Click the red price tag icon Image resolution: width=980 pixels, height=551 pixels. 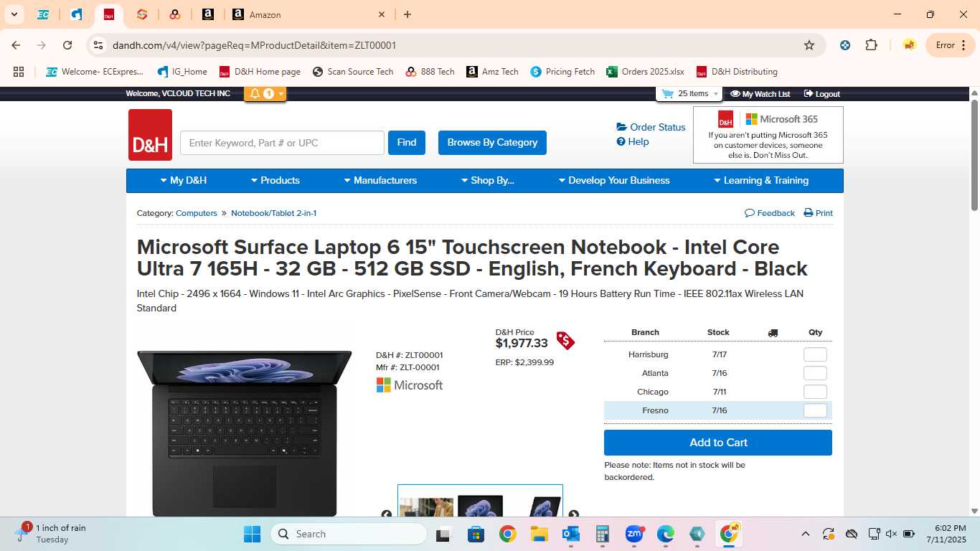pos(565,340)
